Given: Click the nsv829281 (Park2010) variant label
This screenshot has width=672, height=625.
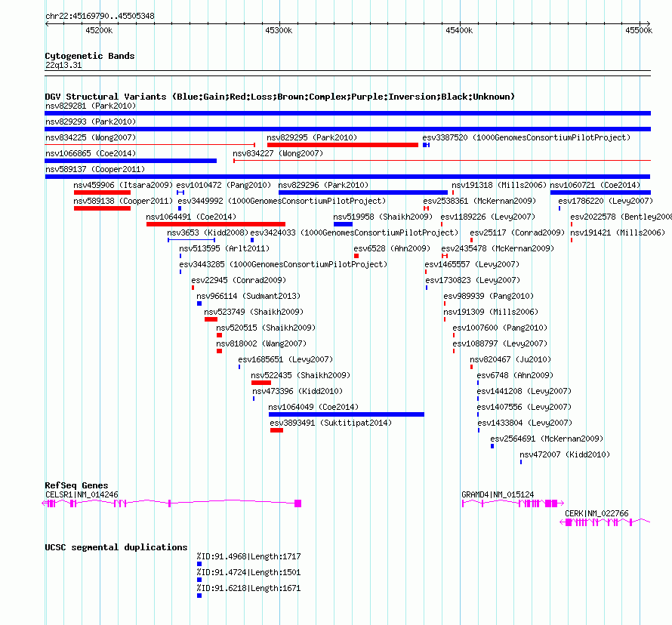Looking at the screenshot, I should pyautogui.click(x=91, y=106).
